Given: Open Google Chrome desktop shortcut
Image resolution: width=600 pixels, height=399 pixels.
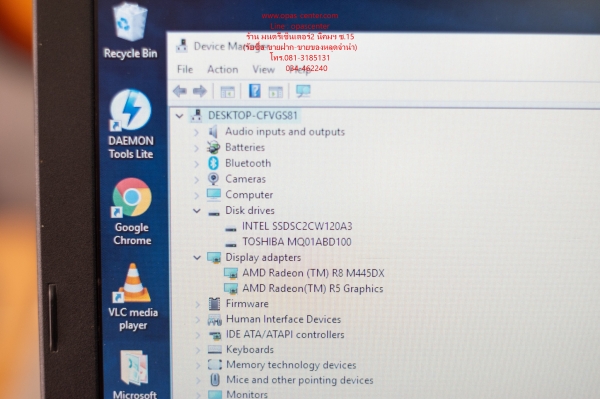Looking at the screenshot, I should (132, 212).
